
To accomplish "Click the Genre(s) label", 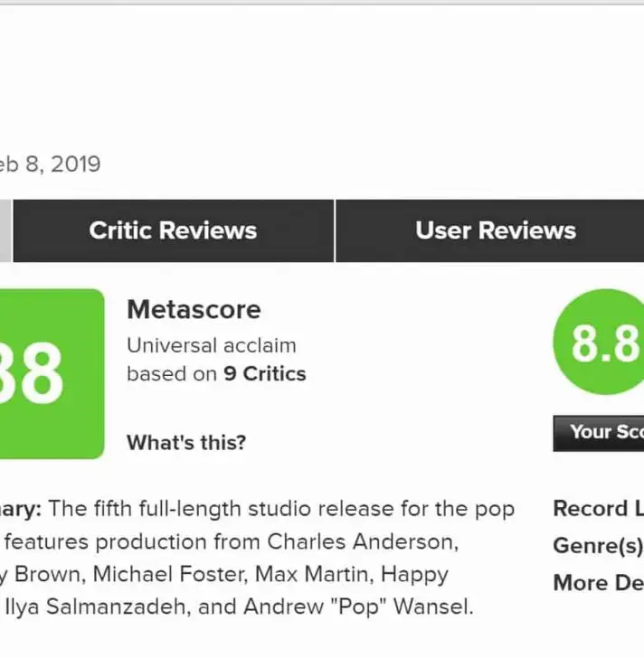I will point(598,546).
